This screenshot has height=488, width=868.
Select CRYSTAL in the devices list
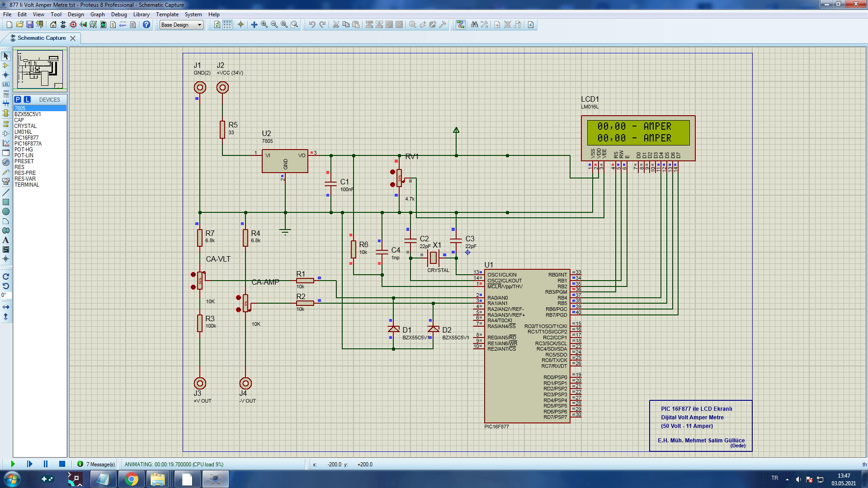(x=40, y=126)
